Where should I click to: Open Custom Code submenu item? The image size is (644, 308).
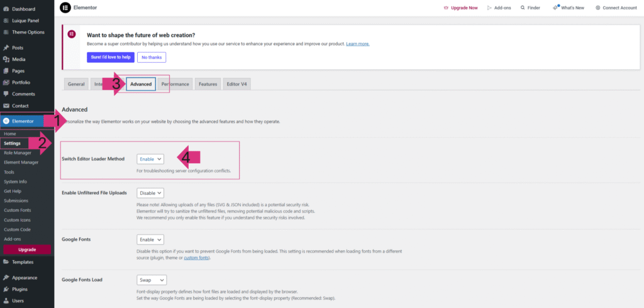[17, 229]
